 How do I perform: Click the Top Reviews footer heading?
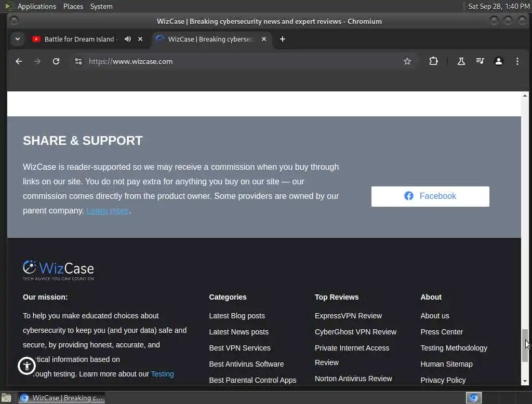click(337, 297)
